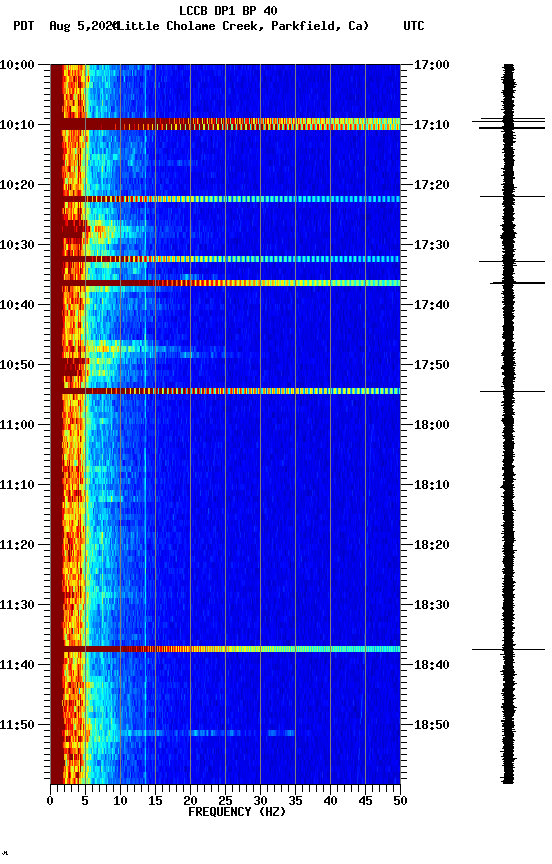Click the '50' frequency axis tick label
The height and width of the screenshot is (864, 552).
click(400, 801)
